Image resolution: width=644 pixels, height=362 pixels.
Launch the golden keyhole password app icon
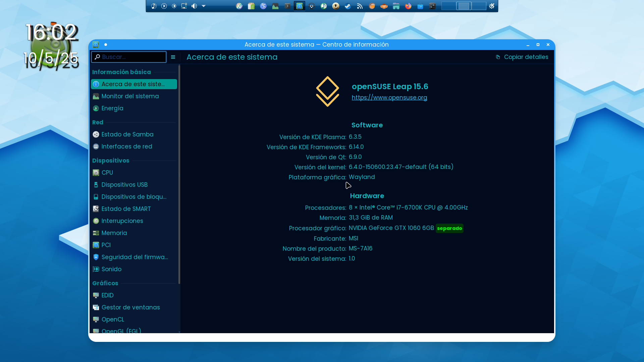click(336, 6)
